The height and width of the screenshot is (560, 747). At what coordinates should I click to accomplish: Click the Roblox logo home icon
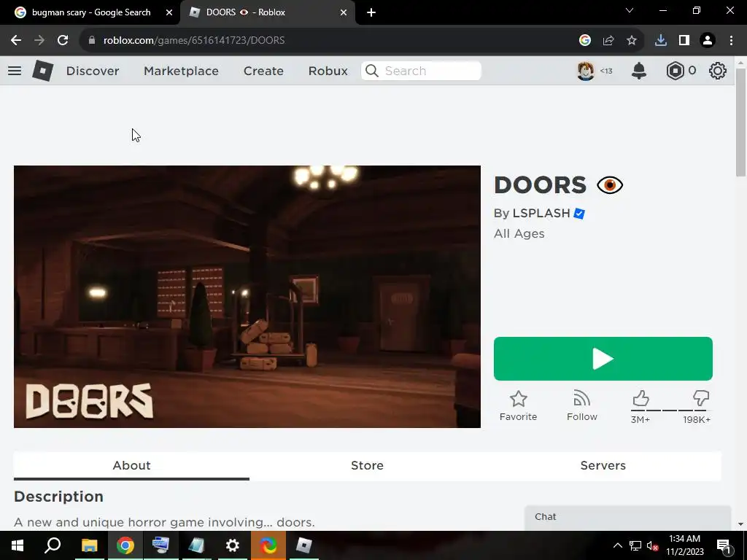click(x=43, y=71)
